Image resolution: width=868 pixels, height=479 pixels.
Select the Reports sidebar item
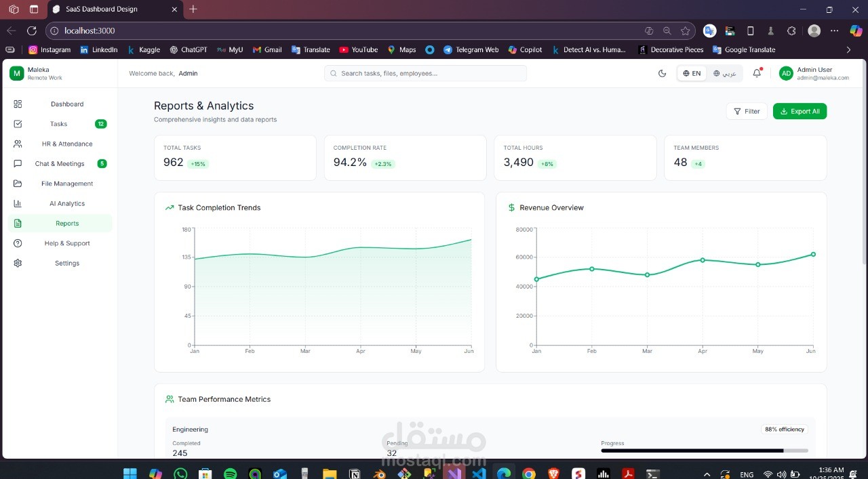coord(60,224)
